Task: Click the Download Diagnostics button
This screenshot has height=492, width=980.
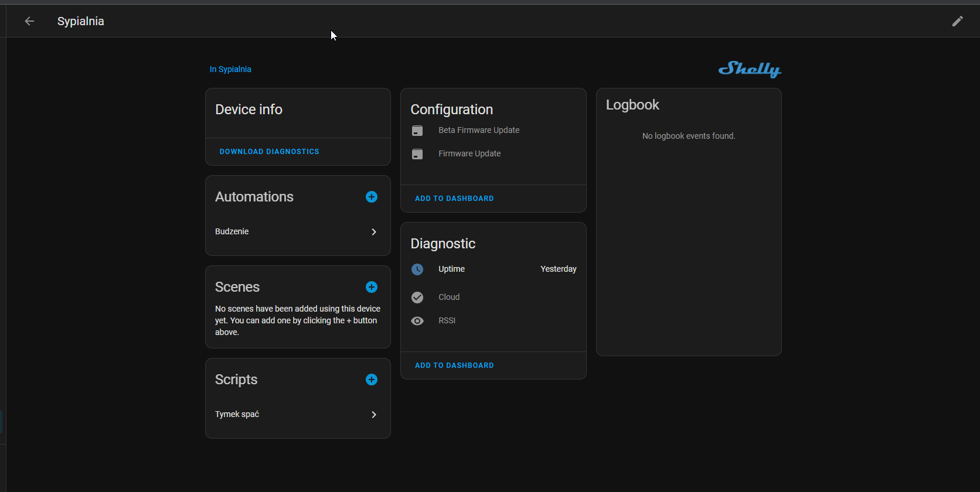Action: pos(269,152)
